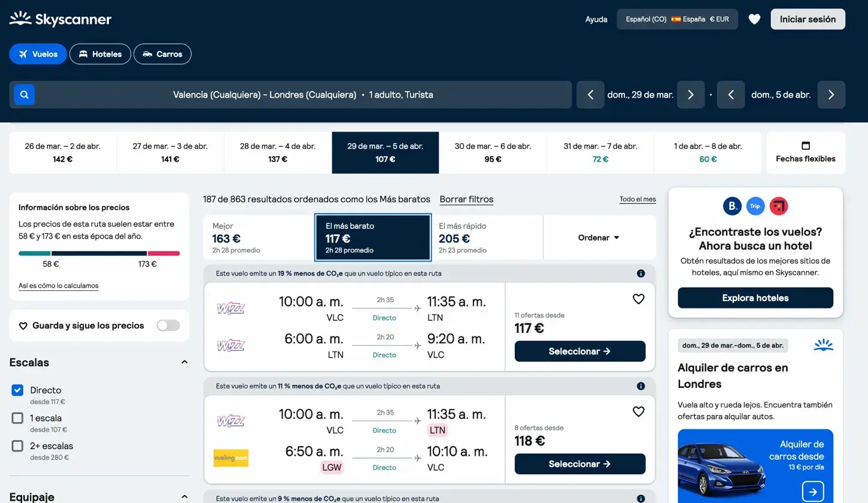This screenshot has height=503, width=868.
Task: Click Seleccionar on the 117 € flight
Action: click(579, 351)
